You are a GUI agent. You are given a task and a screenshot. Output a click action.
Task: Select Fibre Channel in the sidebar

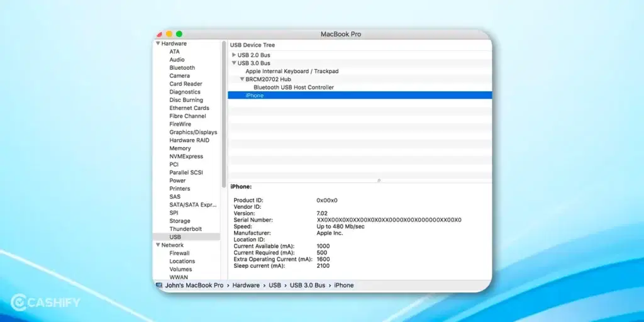(x=187, y=116)
